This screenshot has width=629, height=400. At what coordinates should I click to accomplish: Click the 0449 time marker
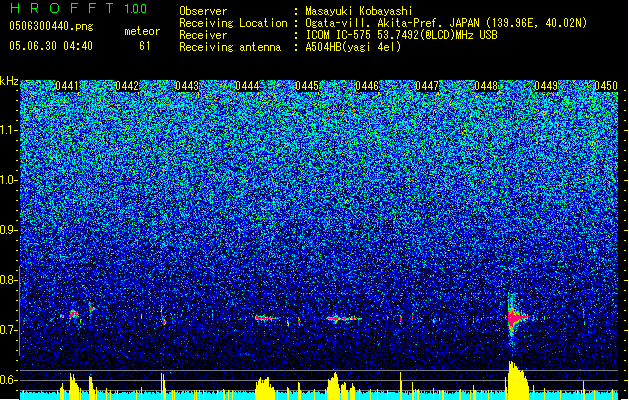[546, 86]
